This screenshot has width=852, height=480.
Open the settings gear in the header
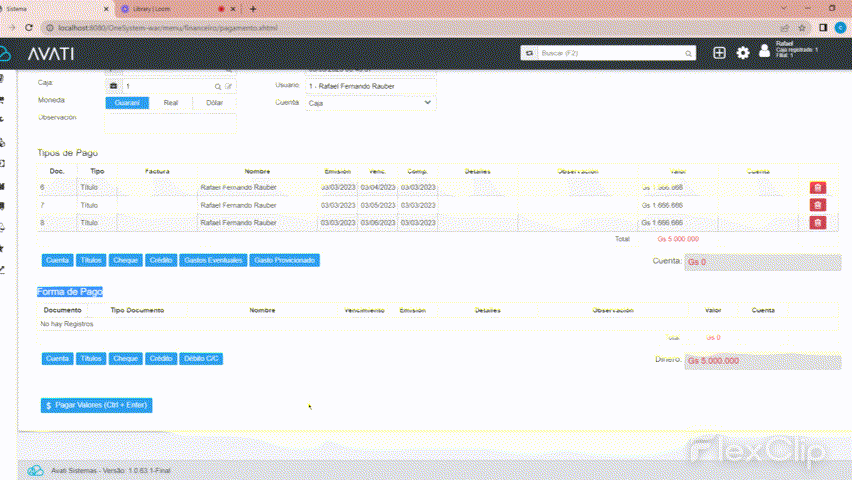tap(743, 53)
